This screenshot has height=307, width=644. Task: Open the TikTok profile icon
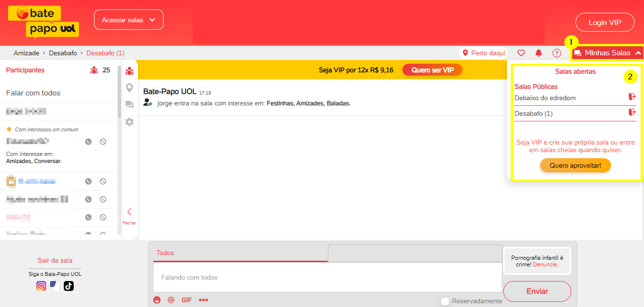click(69, 286)
